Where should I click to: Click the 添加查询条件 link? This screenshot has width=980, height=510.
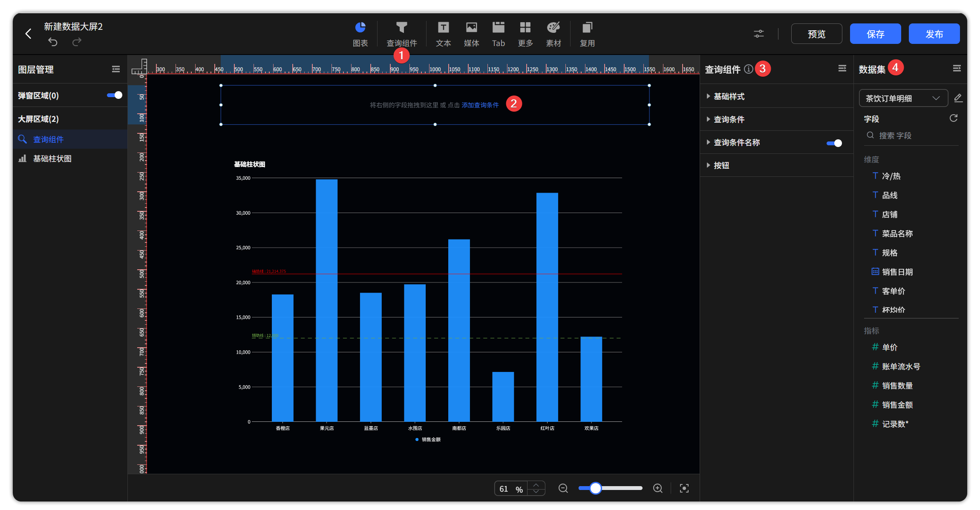pyautogui.click(x=480, y=105)
